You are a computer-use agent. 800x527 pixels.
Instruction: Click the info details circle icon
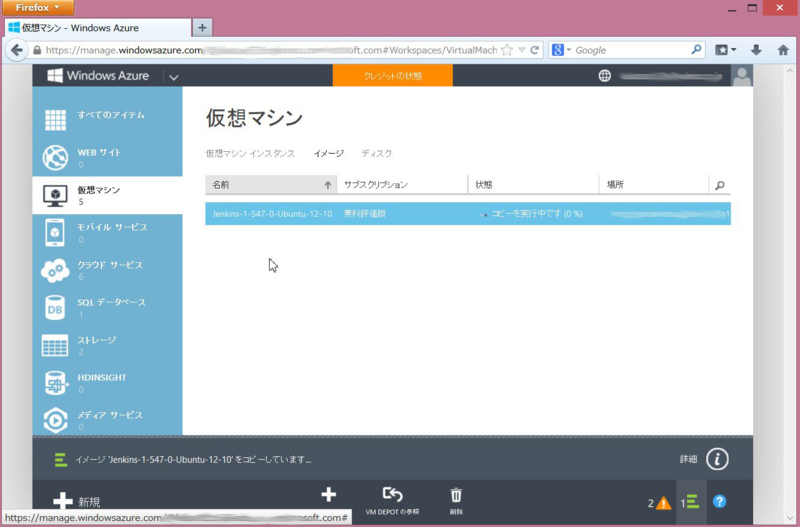pos(717,459)
